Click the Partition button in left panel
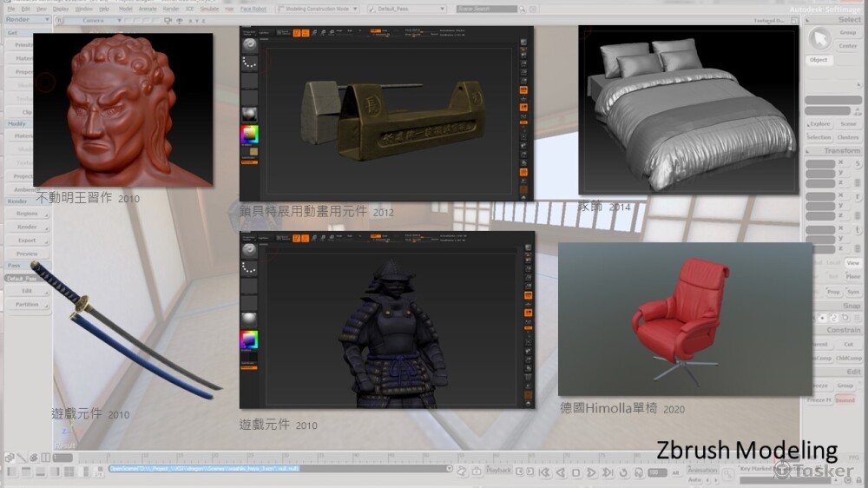 click(27, 304)
